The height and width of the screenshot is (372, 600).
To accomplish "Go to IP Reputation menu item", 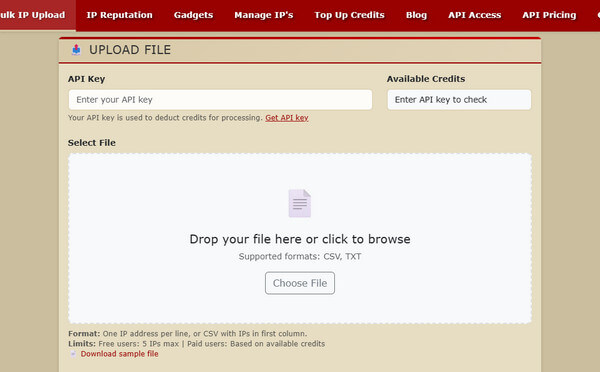I will click(119, 15).
